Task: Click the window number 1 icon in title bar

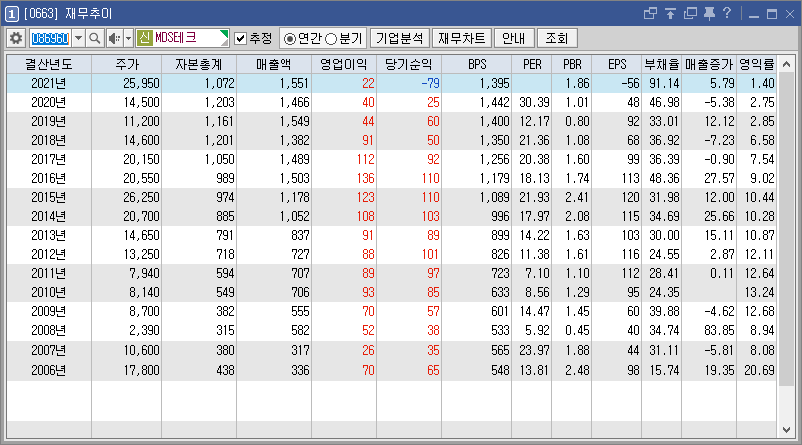Action: click(11, 14)
